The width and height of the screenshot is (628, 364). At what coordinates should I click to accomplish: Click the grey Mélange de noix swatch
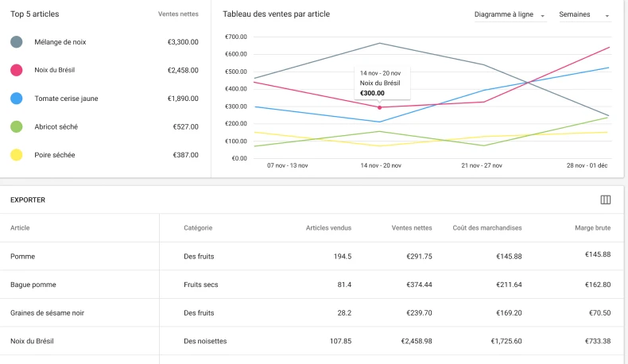(x=16, y=42)
